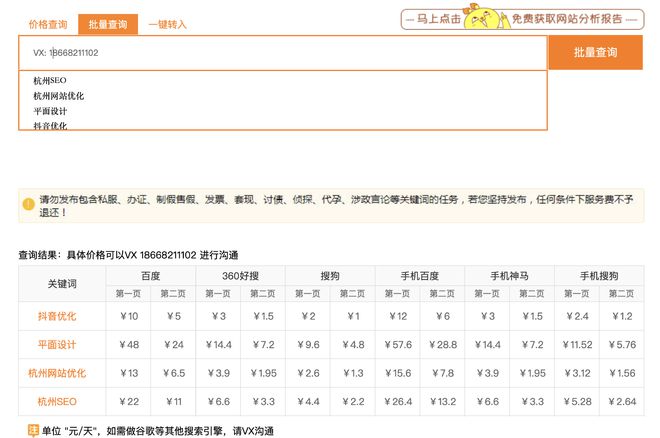Viewport: 660px width, 438px height.
Task: Click the ¥13.2 price in 杭州SEO row
Action: point(442,402)
